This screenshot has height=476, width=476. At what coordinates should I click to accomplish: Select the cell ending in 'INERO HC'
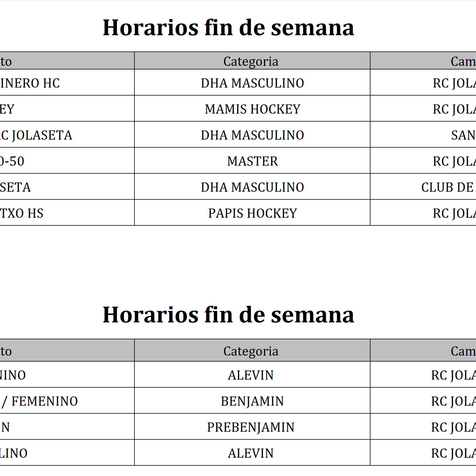pyautogui.click(x=30, y=83)
